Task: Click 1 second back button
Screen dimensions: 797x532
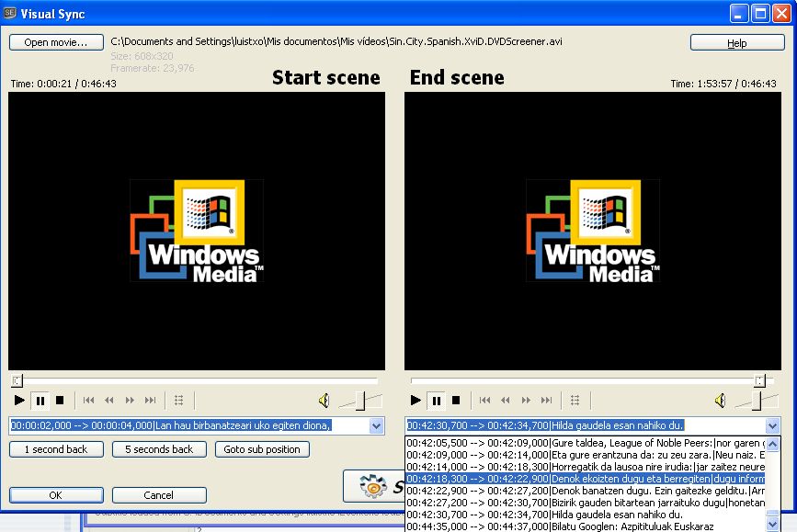Action: (56, 449)
